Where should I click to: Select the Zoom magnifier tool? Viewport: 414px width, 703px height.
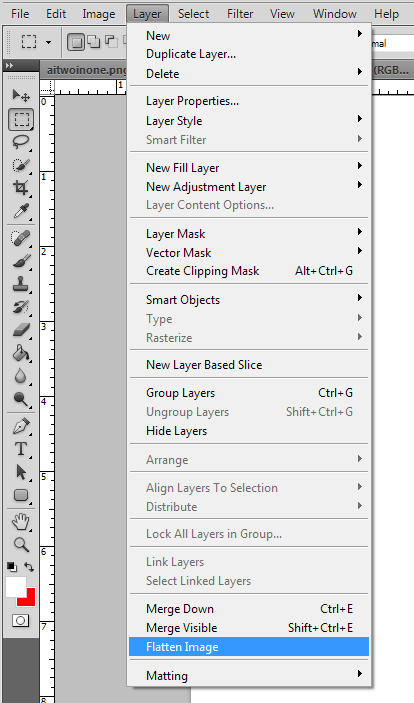(x=21, y=545)
